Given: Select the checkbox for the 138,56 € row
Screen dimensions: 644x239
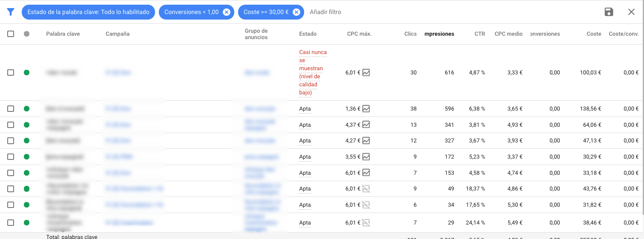Looking at the screenshot, I should point(11,109).
